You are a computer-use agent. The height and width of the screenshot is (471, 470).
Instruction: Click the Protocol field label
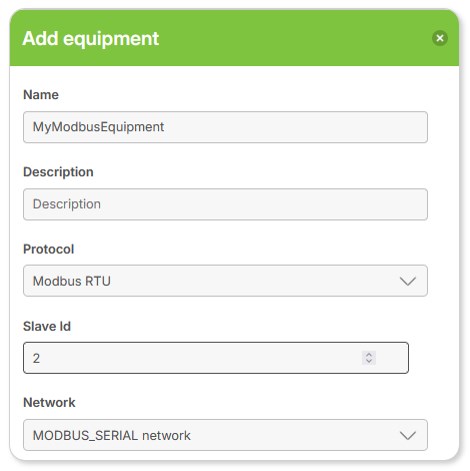49,249
